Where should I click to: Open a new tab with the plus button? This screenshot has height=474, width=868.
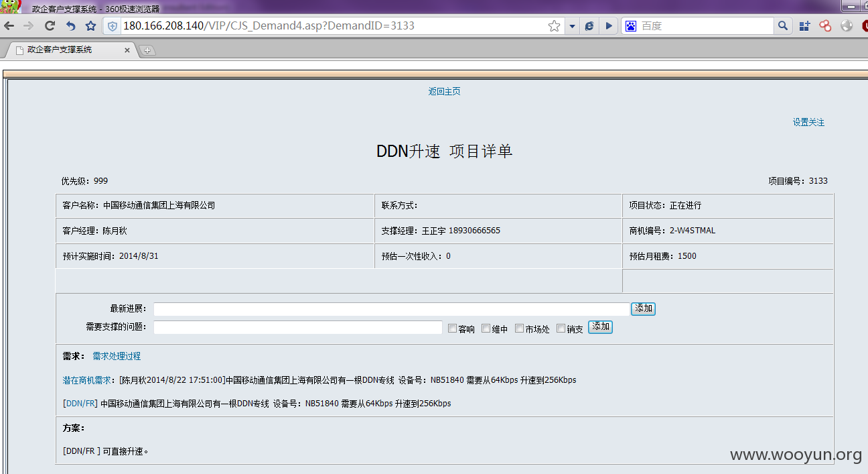pyautogui.click(x=147, y=50)
